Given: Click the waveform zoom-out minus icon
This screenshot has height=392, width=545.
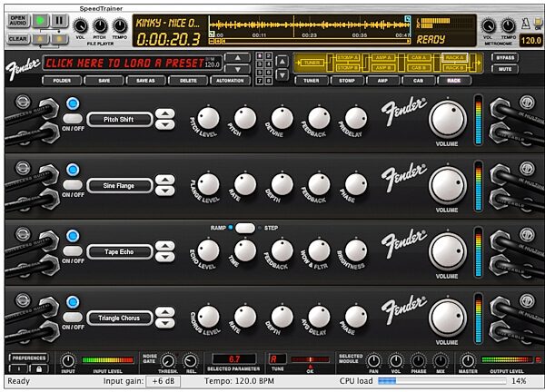Looking at the screenshot, I should point(212,42).
